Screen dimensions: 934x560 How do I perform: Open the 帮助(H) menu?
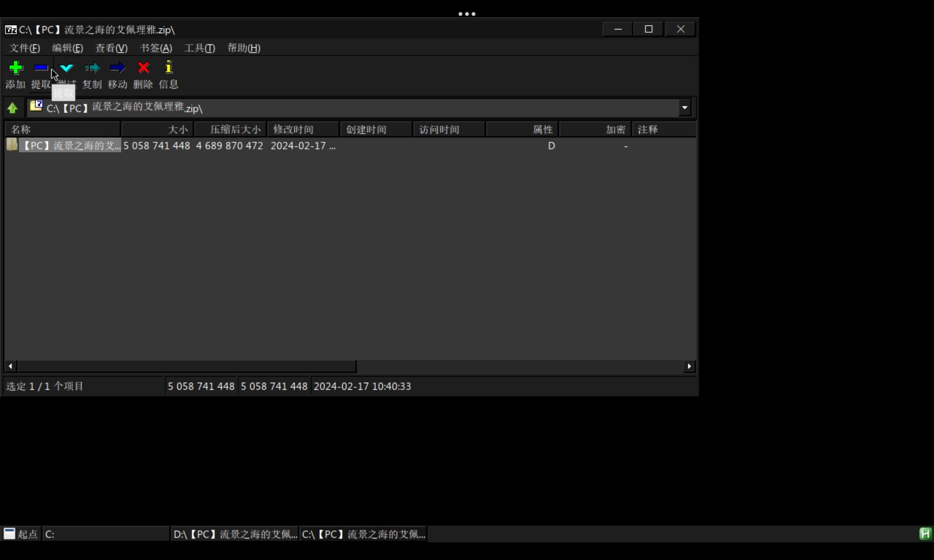pos(244,48)
